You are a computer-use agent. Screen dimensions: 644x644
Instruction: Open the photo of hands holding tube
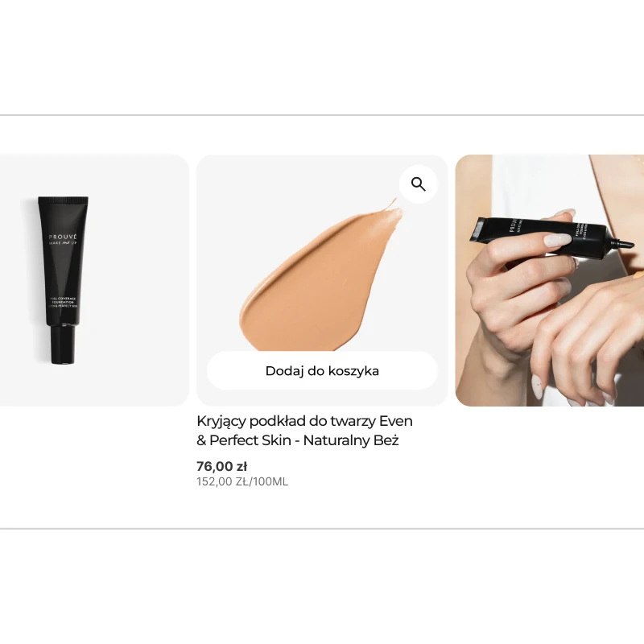click(550, 280)
